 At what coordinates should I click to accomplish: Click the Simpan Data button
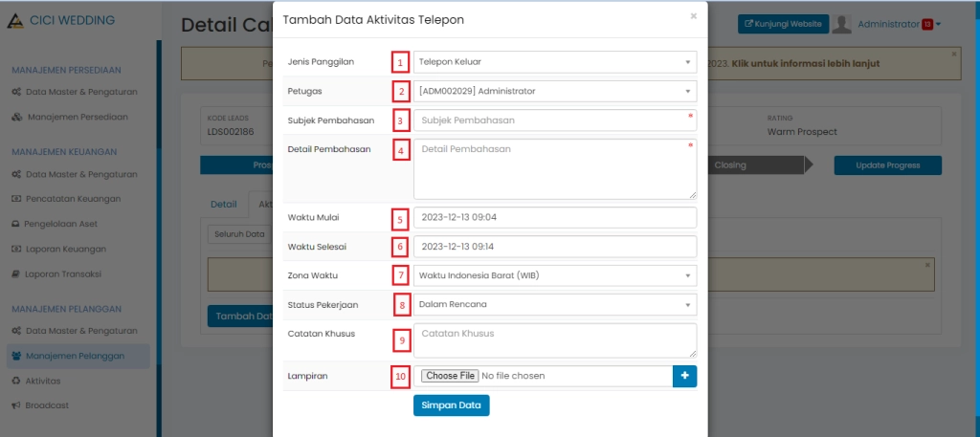[451, 405]
